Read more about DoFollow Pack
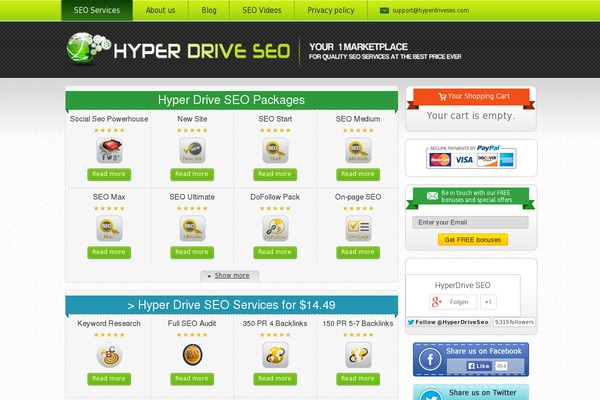The width and height of the screenshot is (600, 400). [x=275, y=252]
